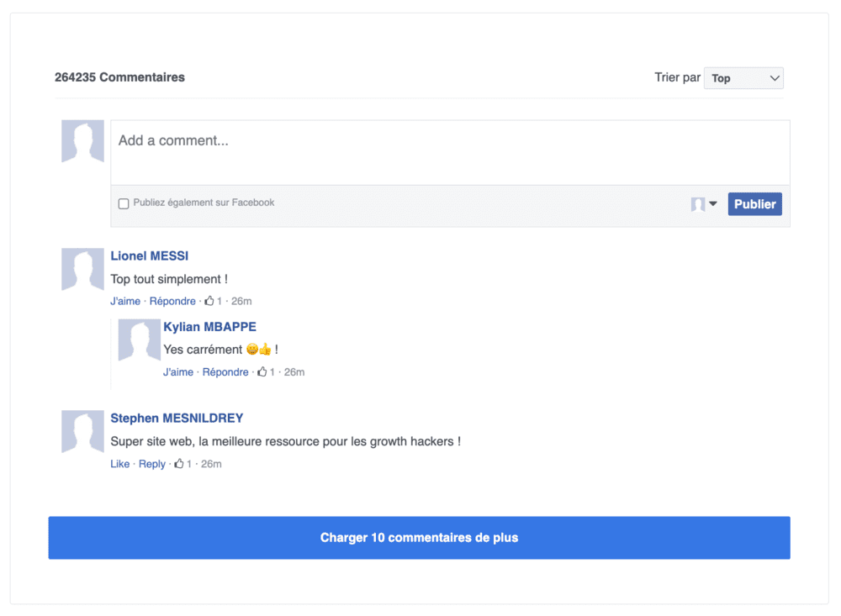Screen dimensions: 841x616
Task: Click the Publier button
Action: click(x=754, y=203)
